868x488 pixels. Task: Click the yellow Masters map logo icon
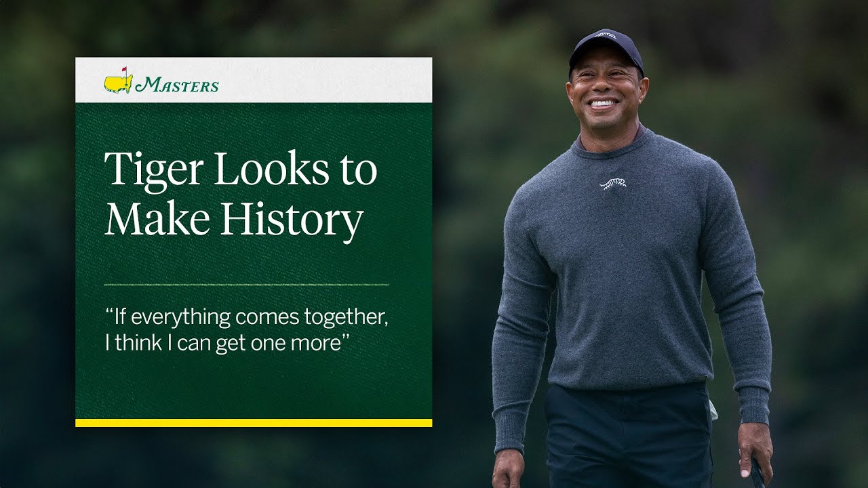tap(118, 83)
